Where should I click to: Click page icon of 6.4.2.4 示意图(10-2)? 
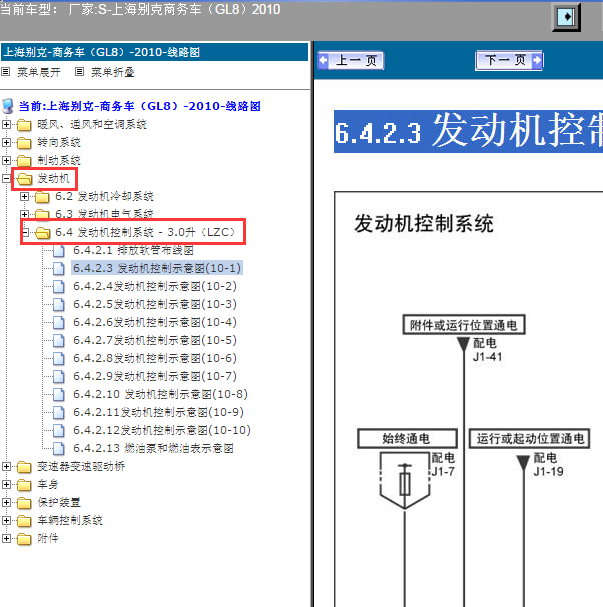pos(58,287)
